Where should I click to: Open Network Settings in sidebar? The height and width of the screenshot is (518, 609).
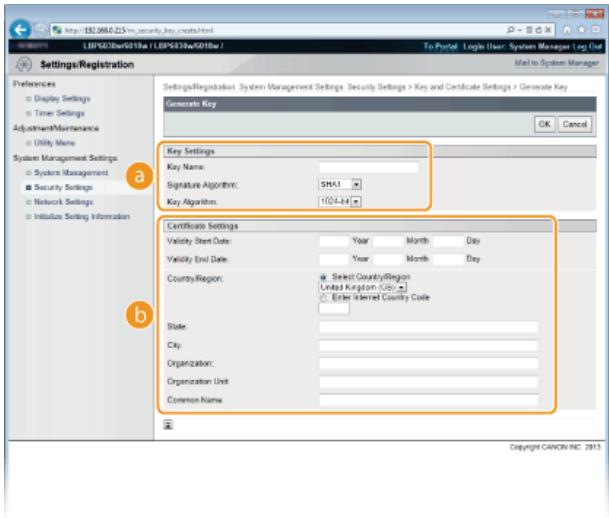63,202
